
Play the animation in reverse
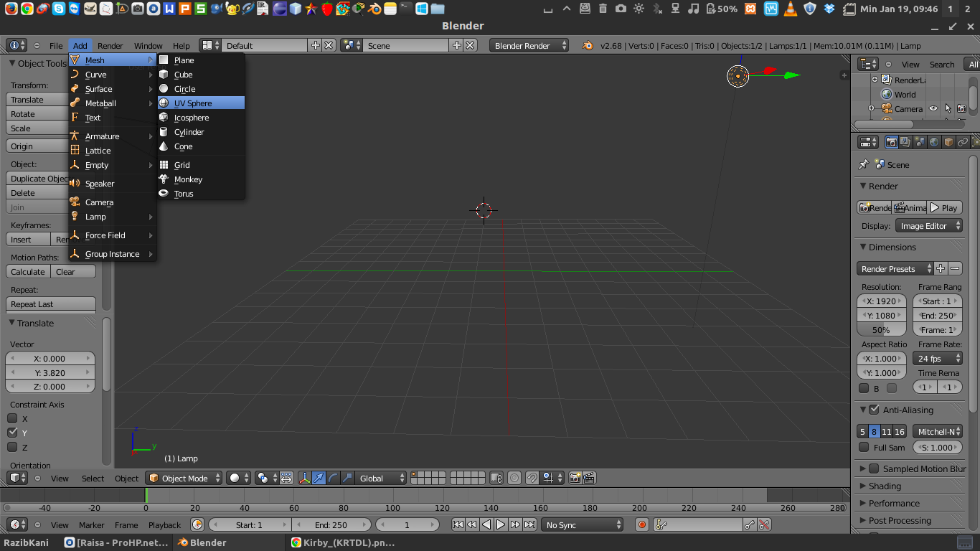tap(486, 524)
